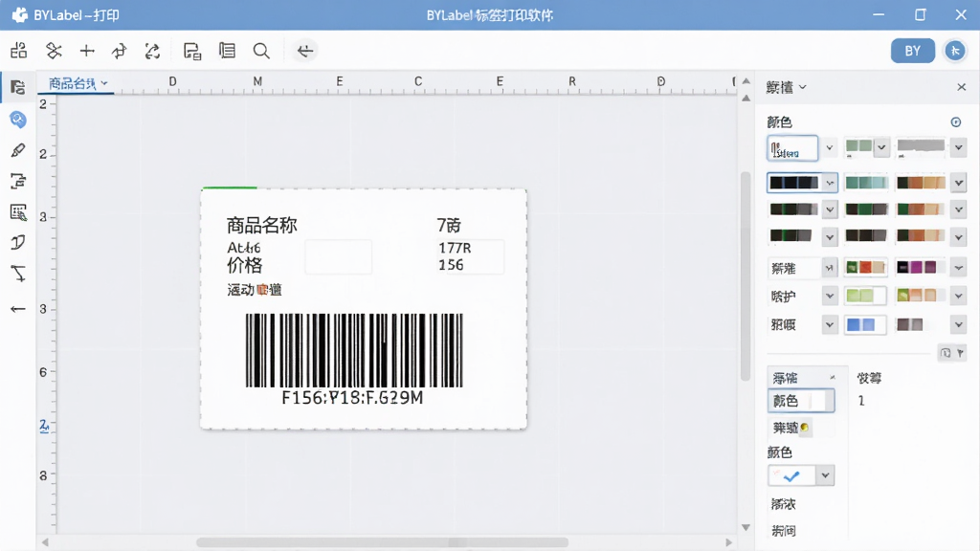Click the layout blocks icon in top toolbar
Image resolution: width=980 pixels, height=551 pixels.
[x=19, y=51]
